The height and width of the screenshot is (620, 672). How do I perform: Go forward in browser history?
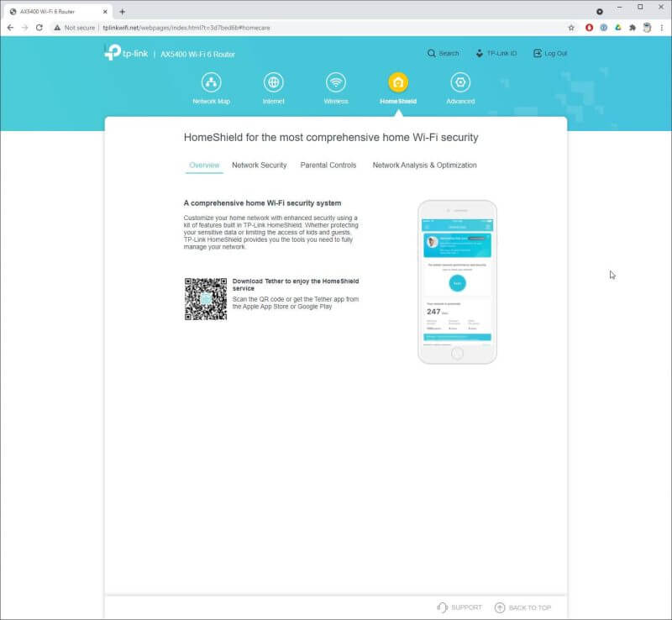[25, 28]
